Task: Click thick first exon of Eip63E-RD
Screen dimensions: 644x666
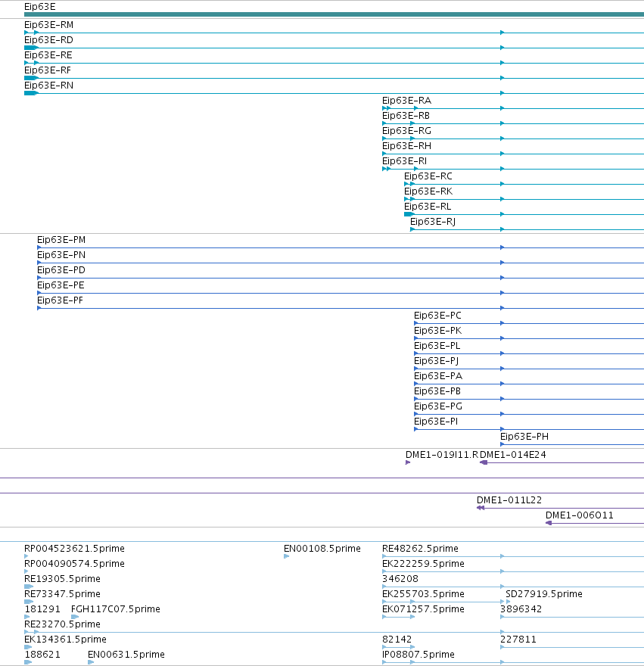Action: 31,48
